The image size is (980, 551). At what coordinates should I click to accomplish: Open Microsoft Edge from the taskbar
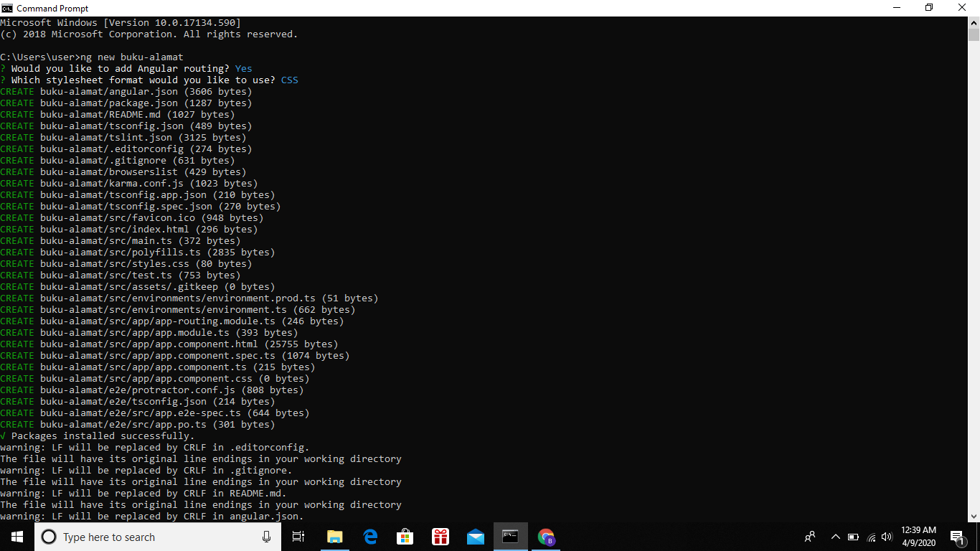pos(370,537)
